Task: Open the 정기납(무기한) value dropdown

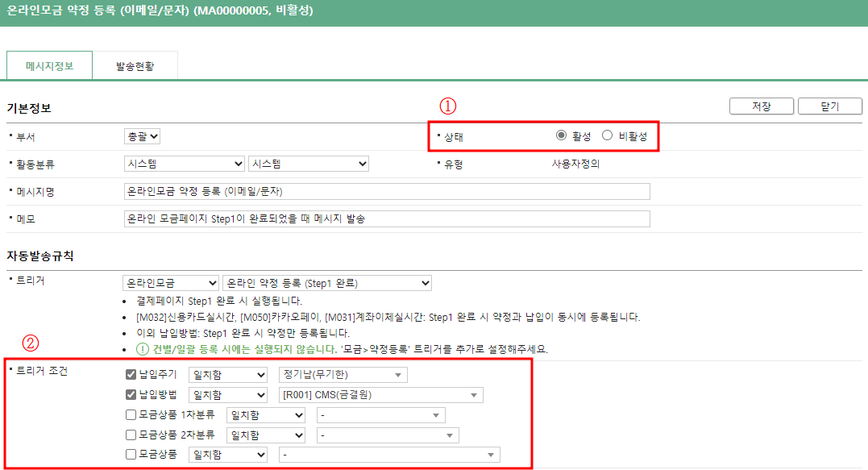Action: pyautogui.click(x=343, y=375)
